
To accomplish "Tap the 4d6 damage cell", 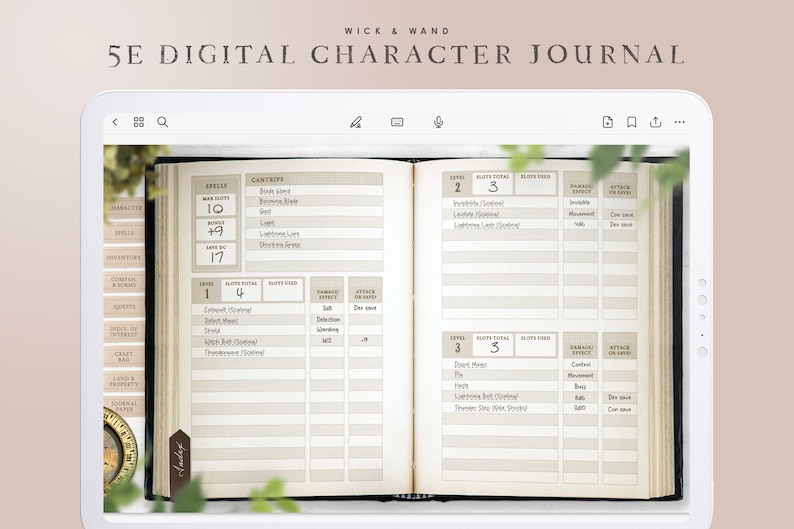I will 580,224.
